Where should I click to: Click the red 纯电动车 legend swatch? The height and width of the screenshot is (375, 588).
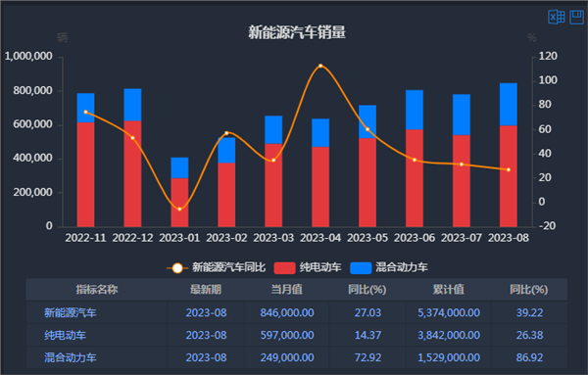point(284,268)
